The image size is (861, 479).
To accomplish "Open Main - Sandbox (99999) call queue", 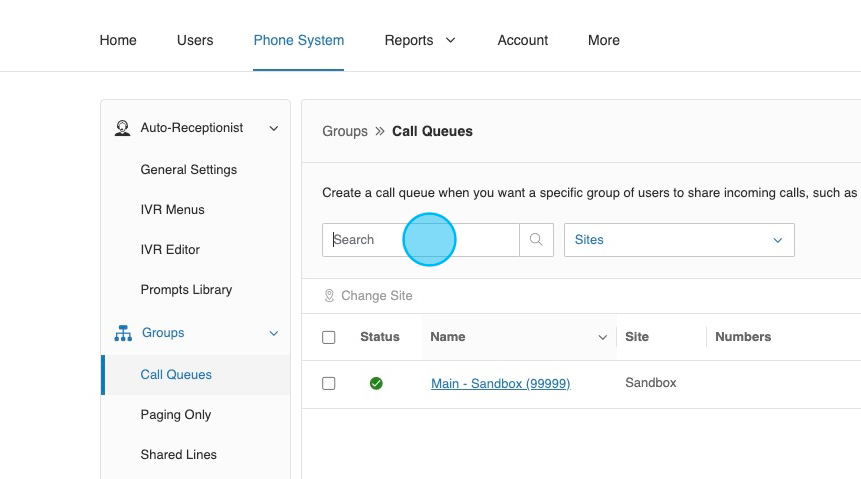I will (x=500, y=383).
